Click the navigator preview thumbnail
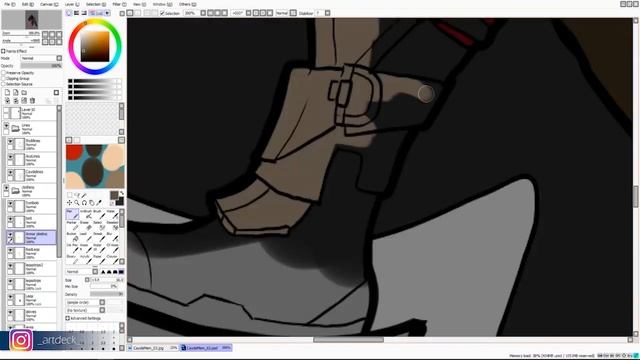Screen dimensions: 640x360 point(31,20)
